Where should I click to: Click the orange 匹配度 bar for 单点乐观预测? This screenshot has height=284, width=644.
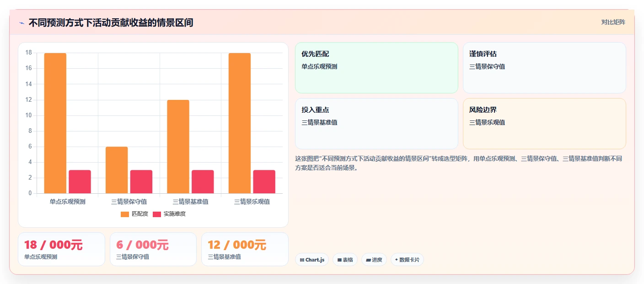pyautogui.click(x=55, y=123)
